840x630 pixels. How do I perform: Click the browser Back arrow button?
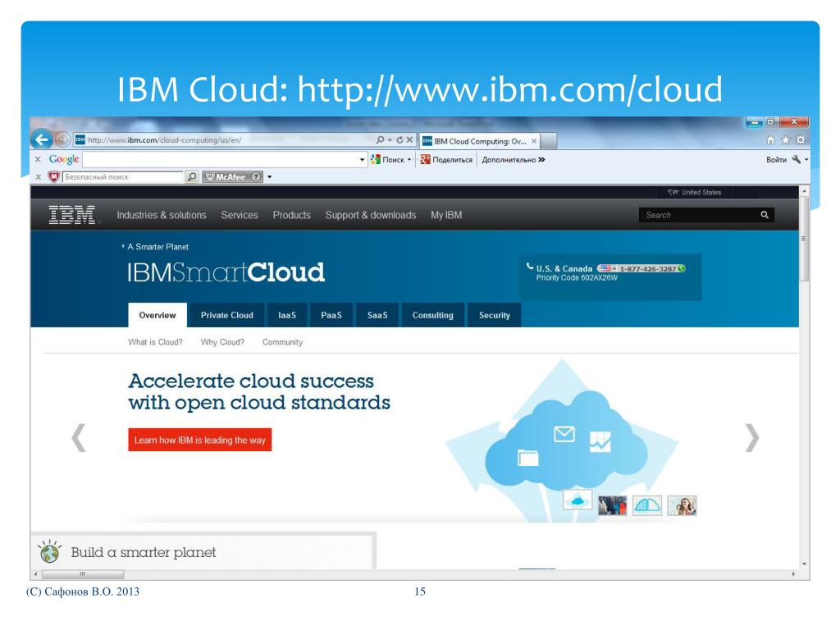41,139
